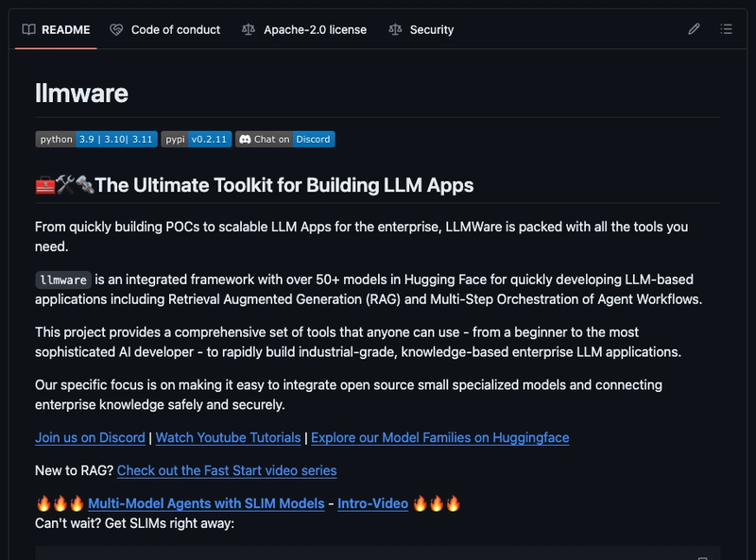The width and height of the screenshot is (756, 560).
Task: Click the toolbox emoji in heading
Action: pos(45,185)
